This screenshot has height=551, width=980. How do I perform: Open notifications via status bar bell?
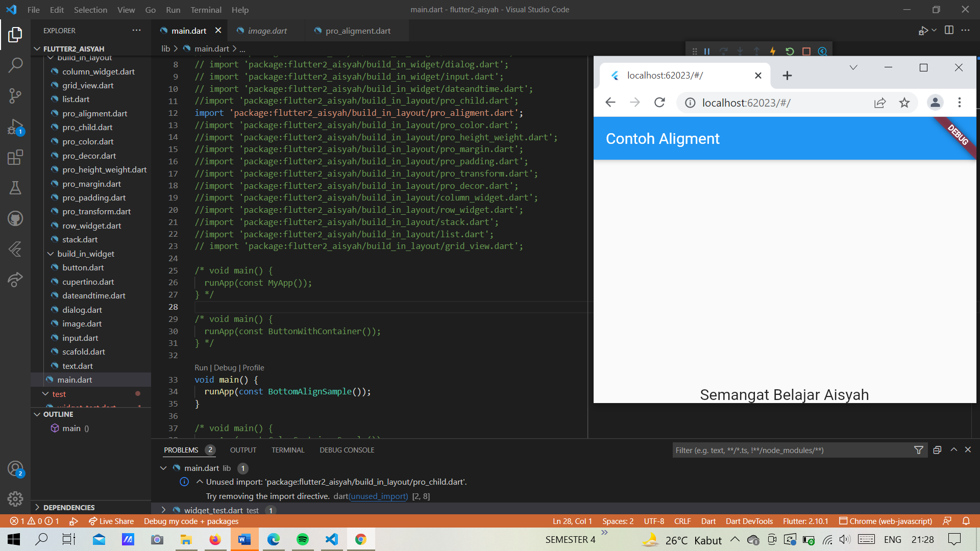(966, 521)
